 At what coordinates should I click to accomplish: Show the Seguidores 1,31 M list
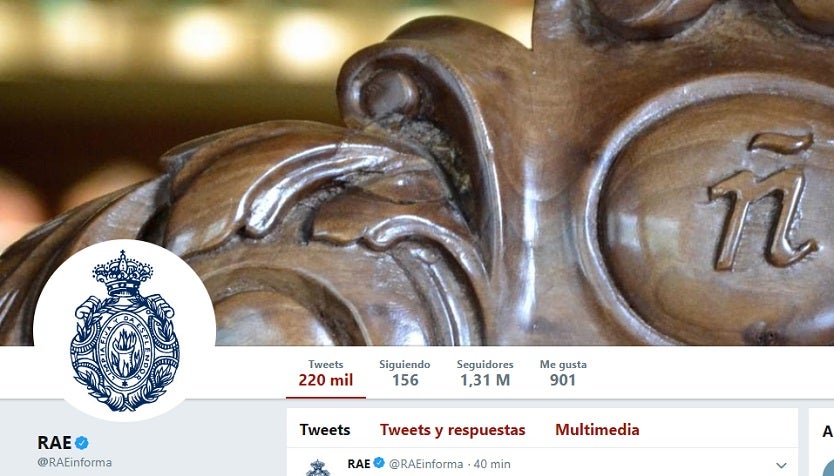(485, 373)
